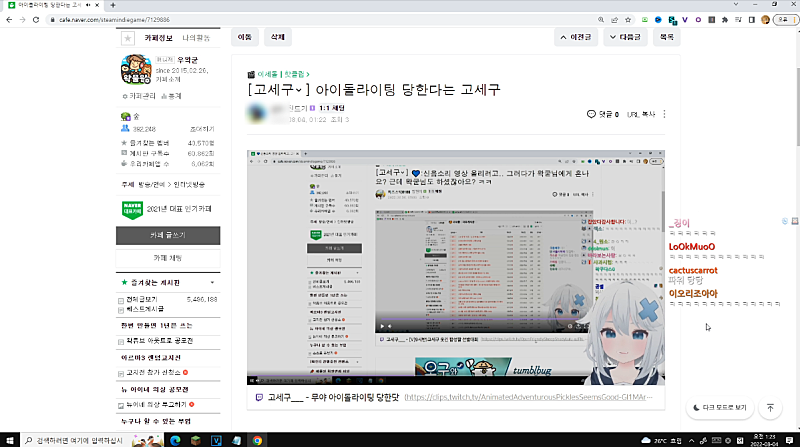Click the scroll-to-top arrow button
800x447 pixels.
770,408
